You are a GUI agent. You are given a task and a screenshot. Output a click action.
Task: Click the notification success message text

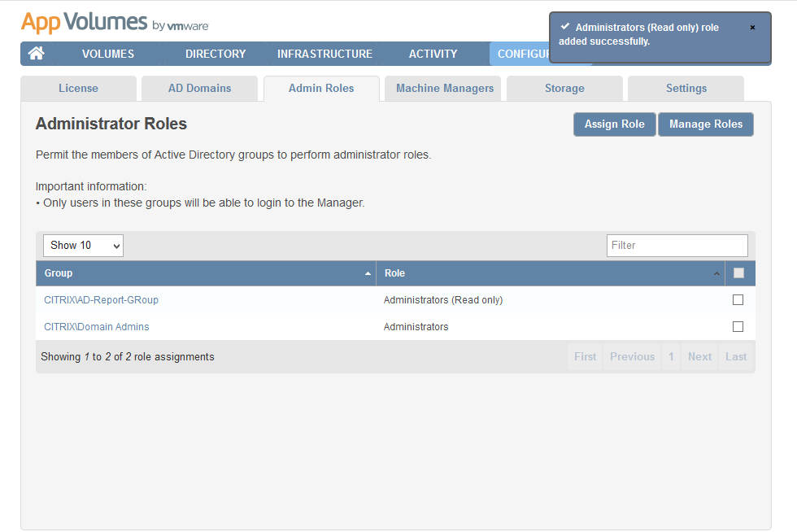[x=639, y=34]
